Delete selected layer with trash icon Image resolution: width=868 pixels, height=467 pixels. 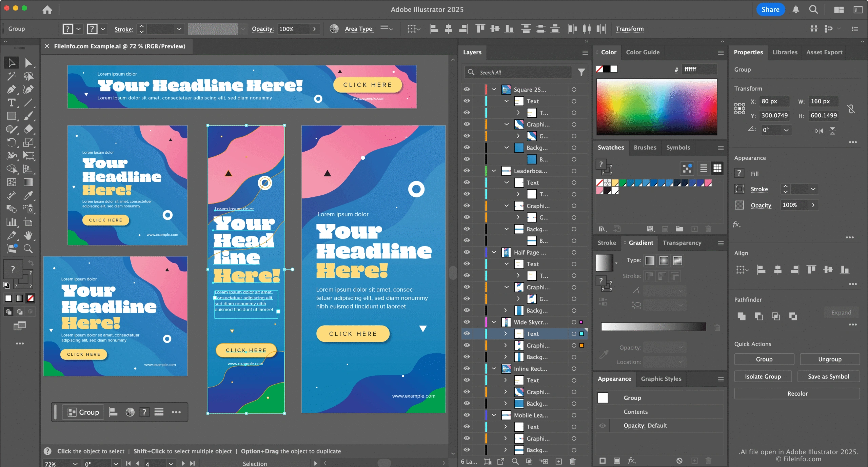(x=572, y=461)
